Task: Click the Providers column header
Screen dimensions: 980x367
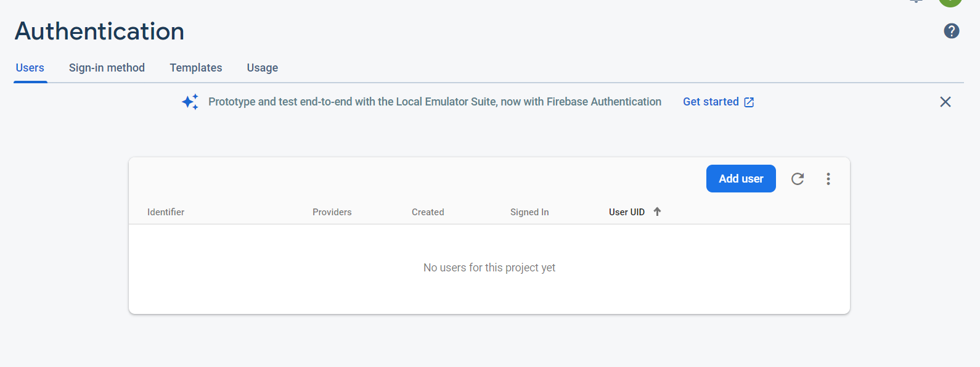Action: [x=332, y=212]
